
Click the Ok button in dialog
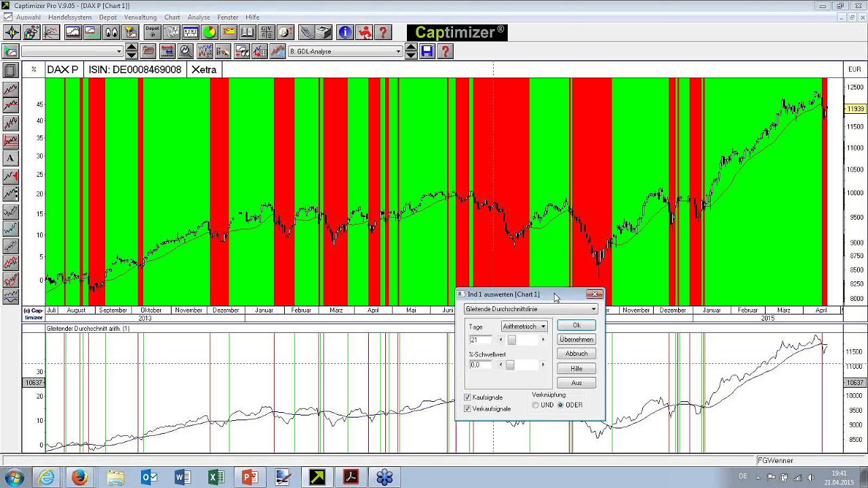point(576,325)
